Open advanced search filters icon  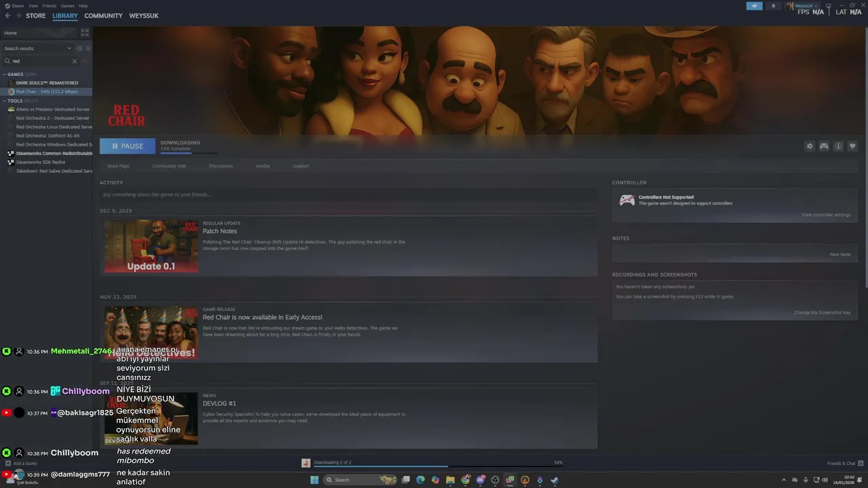tap(85, 61)
